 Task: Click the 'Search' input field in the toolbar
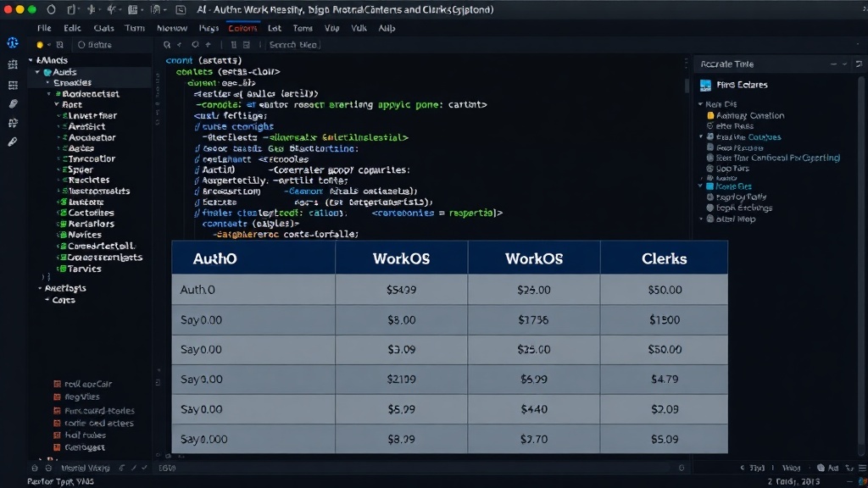point(293,45)
